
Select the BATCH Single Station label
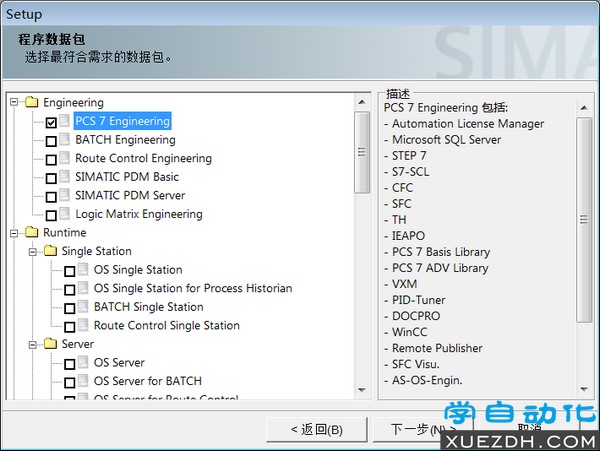coord(149,307)
